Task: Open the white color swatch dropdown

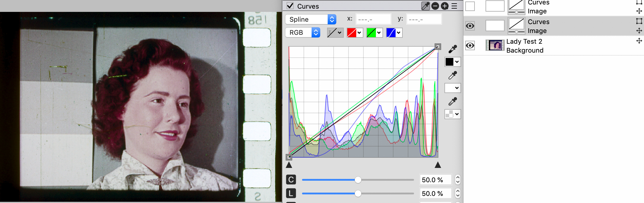Action: (x=453, y=88)
